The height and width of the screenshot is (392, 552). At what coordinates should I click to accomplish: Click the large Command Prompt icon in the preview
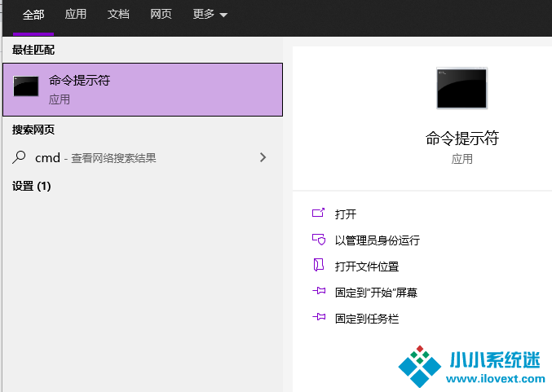click(x=461, y=88)
